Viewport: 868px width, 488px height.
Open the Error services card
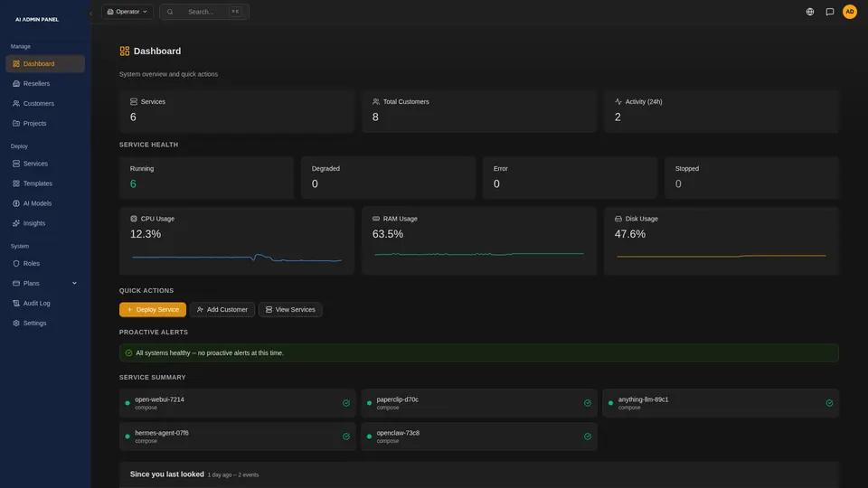click(x=570, y=178)
